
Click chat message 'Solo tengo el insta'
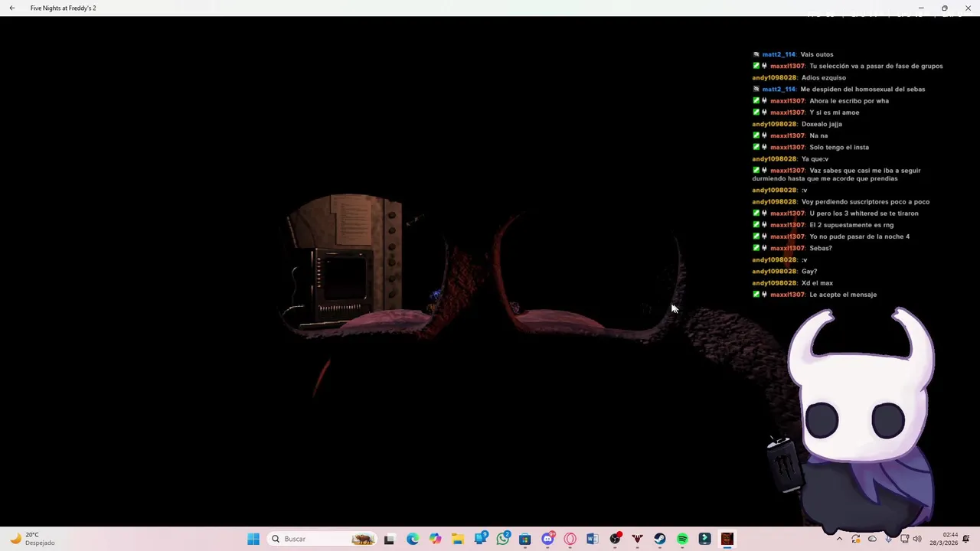tap(838, 147)
